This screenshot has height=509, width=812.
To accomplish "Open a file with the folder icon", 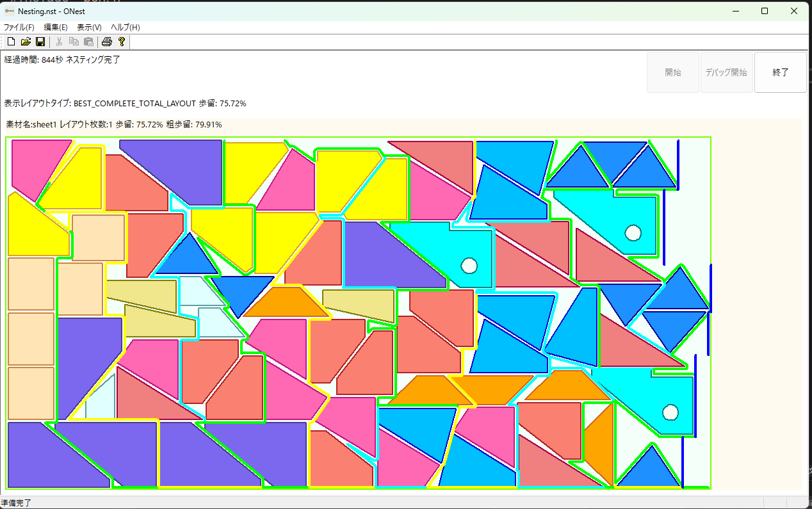I will pyautogui.click(x=26, y=42).
